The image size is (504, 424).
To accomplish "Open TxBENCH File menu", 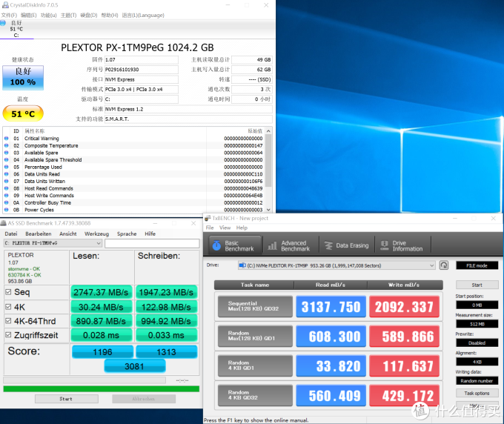I will click(x=210, y=228).
